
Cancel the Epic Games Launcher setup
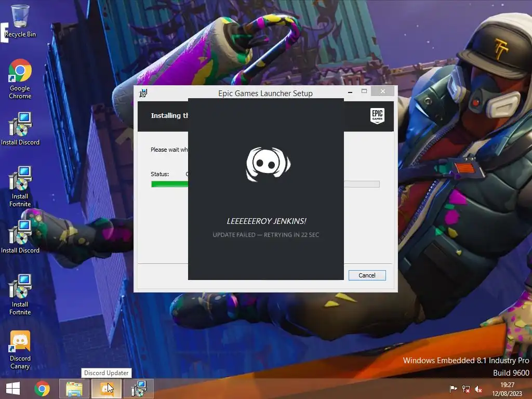(367, 275)
